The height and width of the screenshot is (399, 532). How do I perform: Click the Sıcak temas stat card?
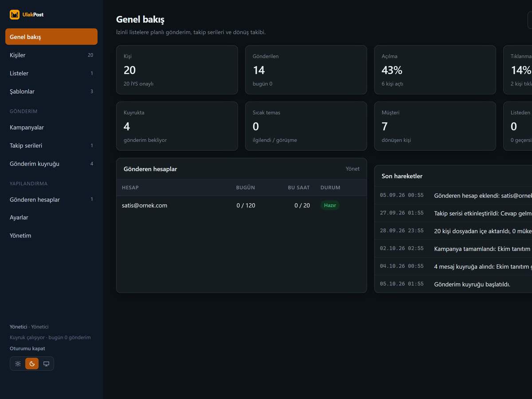[306, 126]
